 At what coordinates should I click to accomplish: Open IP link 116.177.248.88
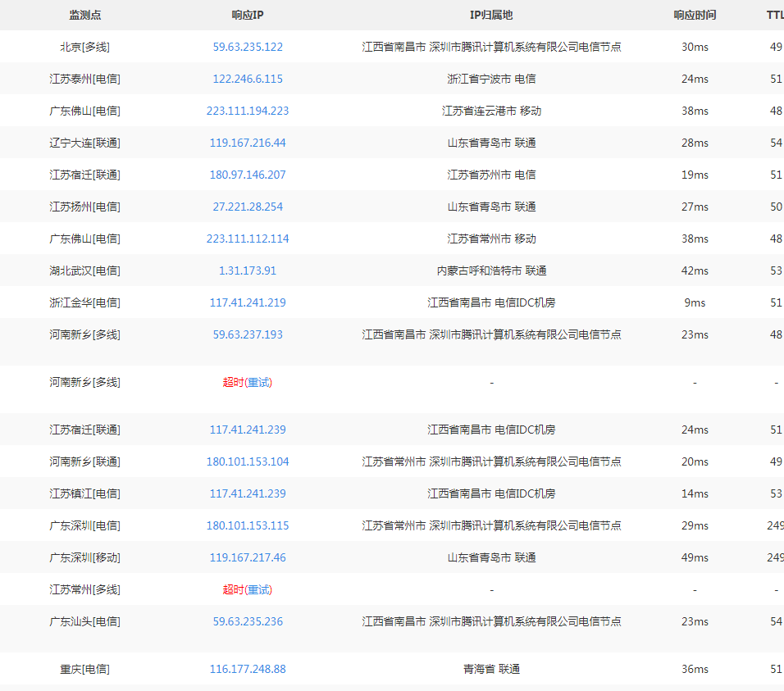click(x=248, y=669)
